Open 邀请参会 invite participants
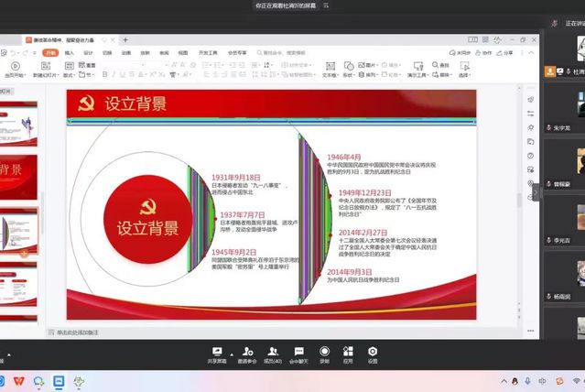 (x=245, y=351)
